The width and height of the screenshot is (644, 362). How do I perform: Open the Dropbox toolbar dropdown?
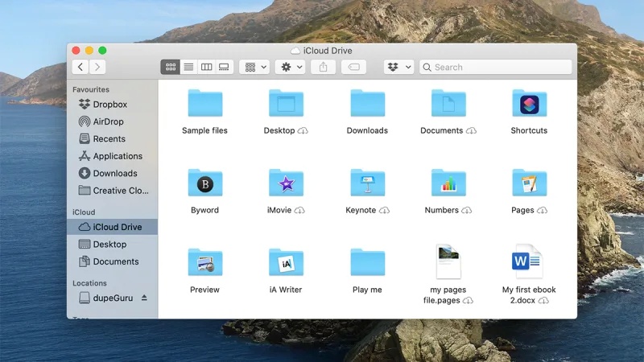click(x=398, y=67)
